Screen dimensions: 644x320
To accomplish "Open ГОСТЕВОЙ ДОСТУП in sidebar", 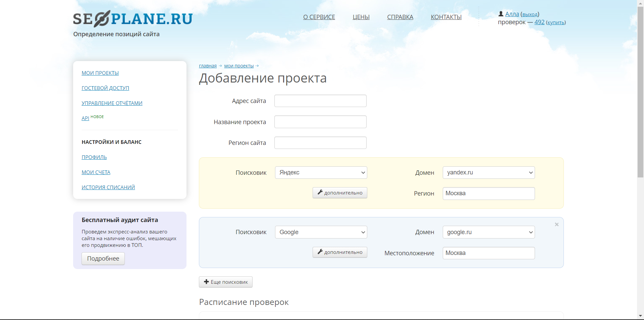I will [105, 88].
